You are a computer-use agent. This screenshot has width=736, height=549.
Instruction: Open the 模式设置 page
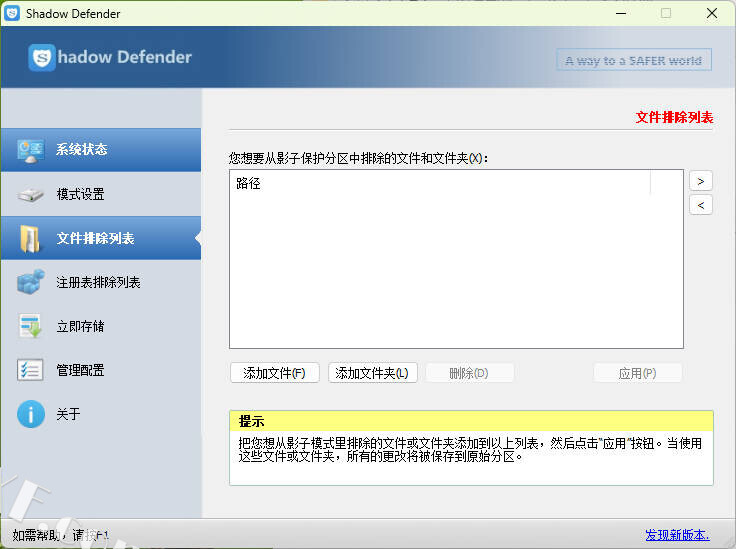[x=101, y=194]
